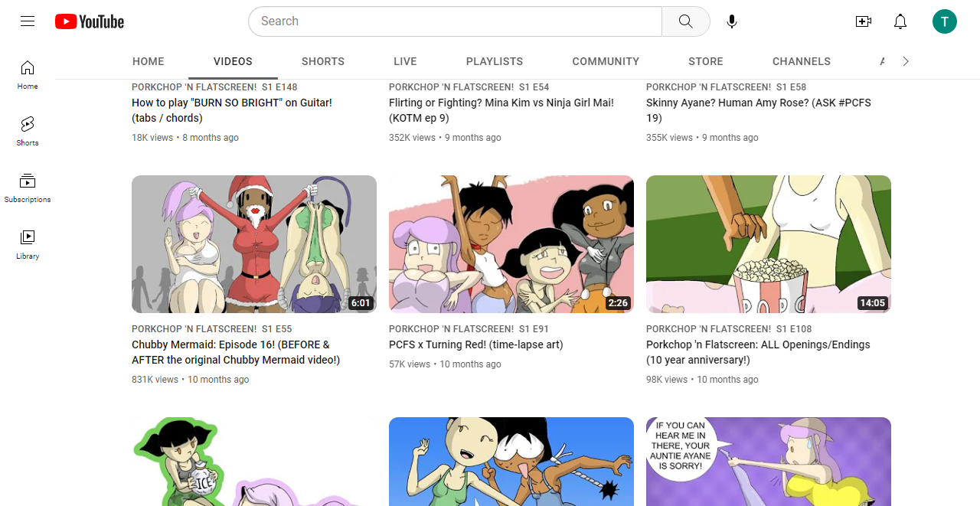The image size is (980, 506).
Task: Click "98K views • 10 months ago" text
Action: (x=702, y=380)
